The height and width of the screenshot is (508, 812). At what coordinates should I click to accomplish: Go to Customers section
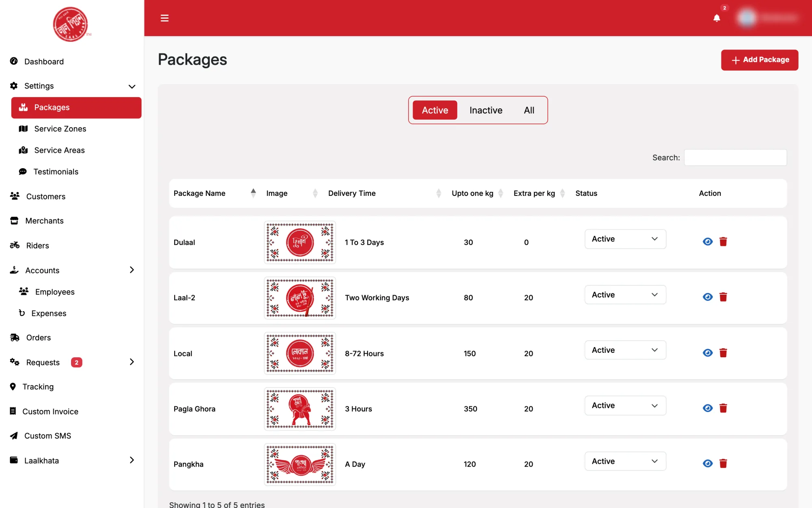pos(45,197)
